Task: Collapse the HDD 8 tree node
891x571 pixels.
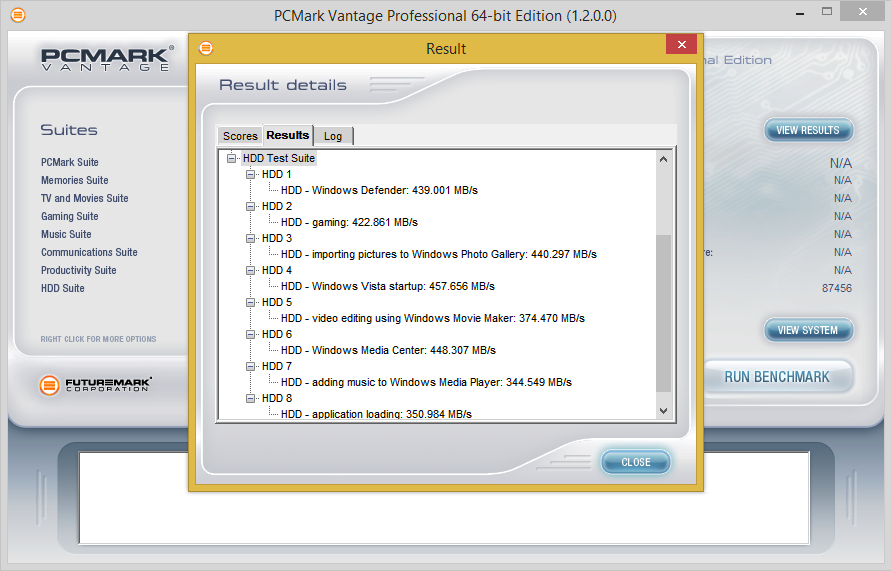Action: [x=251, y=398]
